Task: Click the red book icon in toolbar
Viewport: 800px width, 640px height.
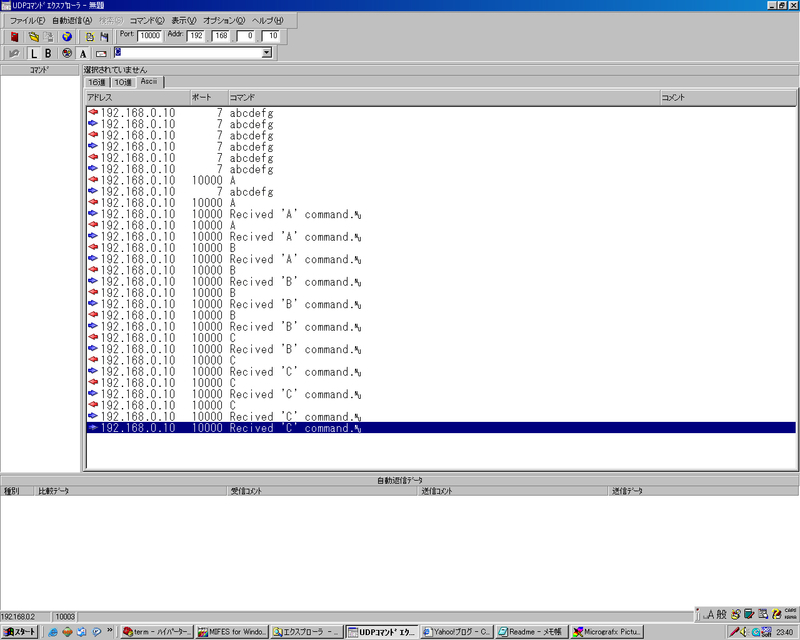Action: click(14, 37)
